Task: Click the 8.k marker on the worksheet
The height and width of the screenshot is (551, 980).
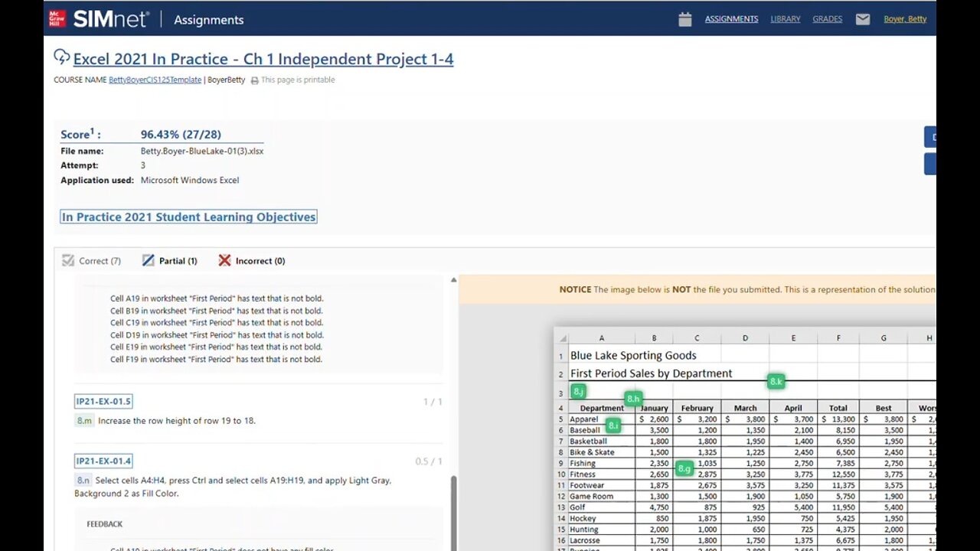Action: [776, 381]
